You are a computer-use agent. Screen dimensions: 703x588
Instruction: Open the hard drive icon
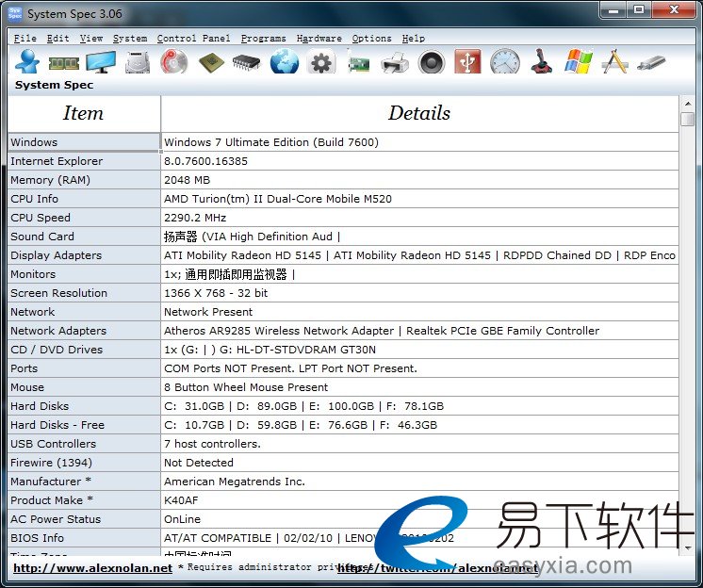(x=138, y=62)
